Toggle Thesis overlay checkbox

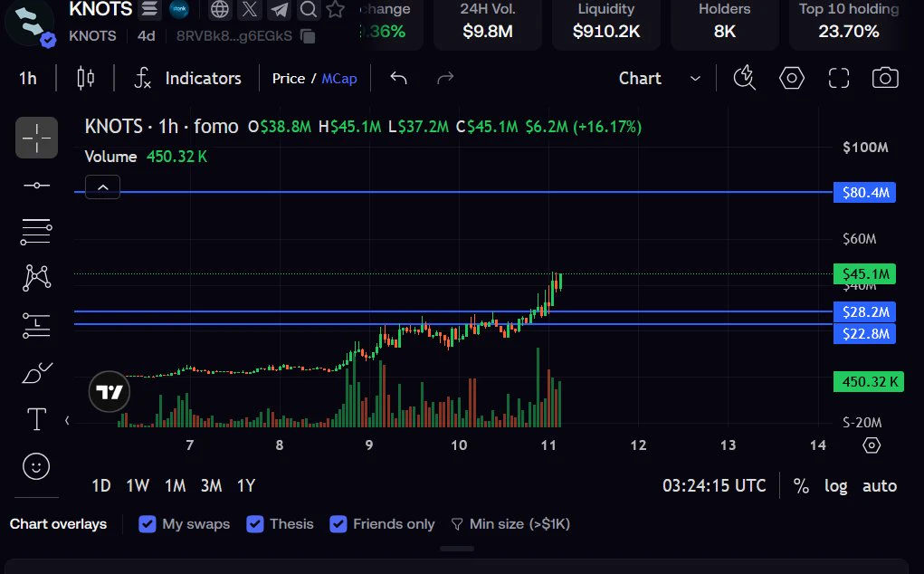[x=254, y=524]
